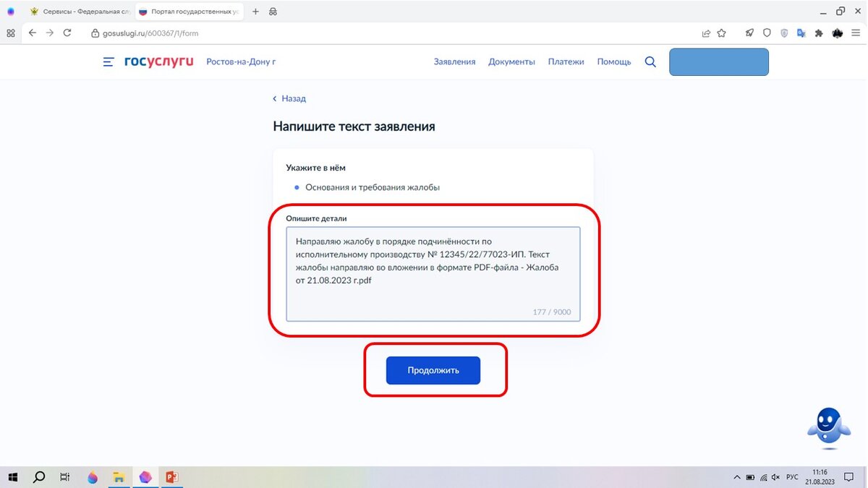The height and width of the screenshot is (488, 868).
Task: Open the Gosuslugi search magnifier icon
Action: tap(650, 61)
